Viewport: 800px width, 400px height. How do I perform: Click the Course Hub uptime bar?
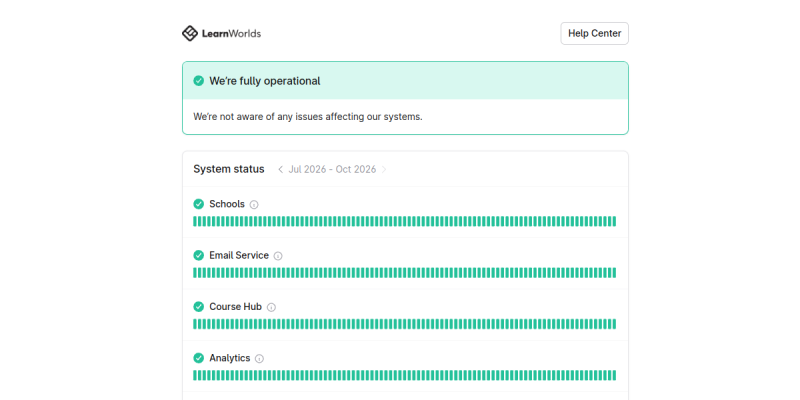(x=405, y=324)
